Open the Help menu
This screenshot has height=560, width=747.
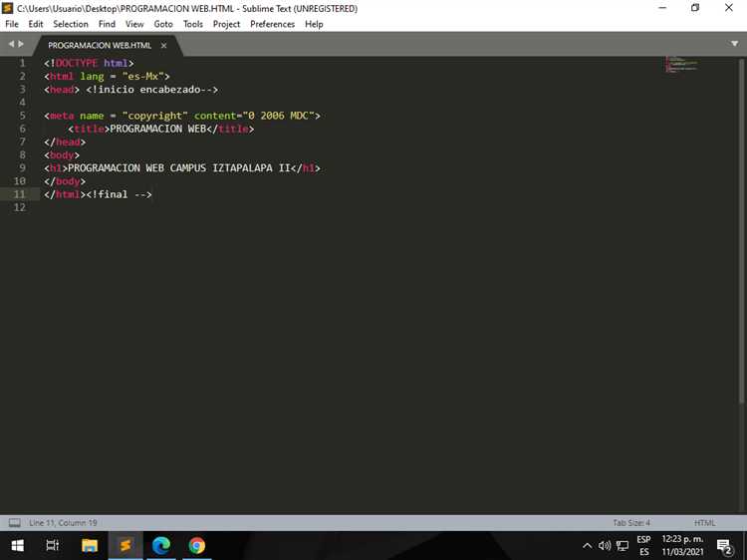[x=314, y=24]
